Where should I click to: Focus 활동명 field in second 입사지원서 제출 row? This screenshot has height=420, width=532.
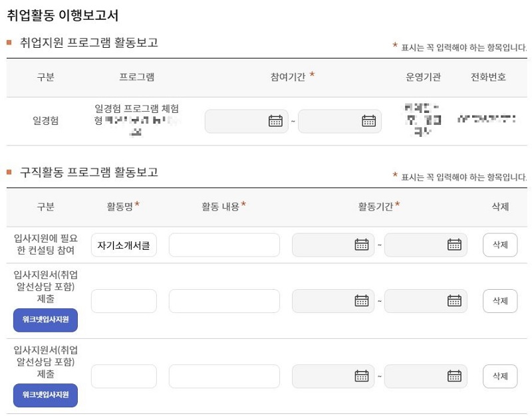coord(124,376)
